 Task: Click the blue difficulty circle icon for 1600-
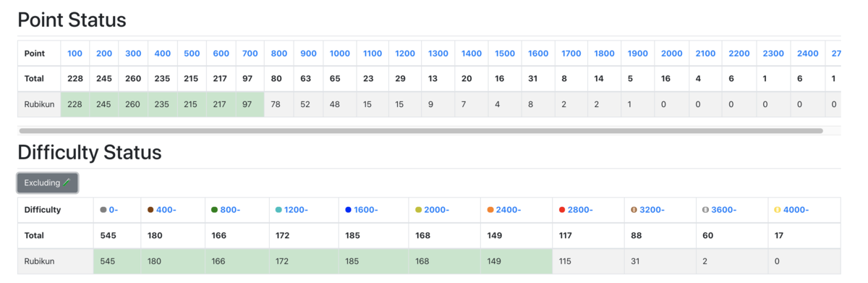(x=349, y=210)
